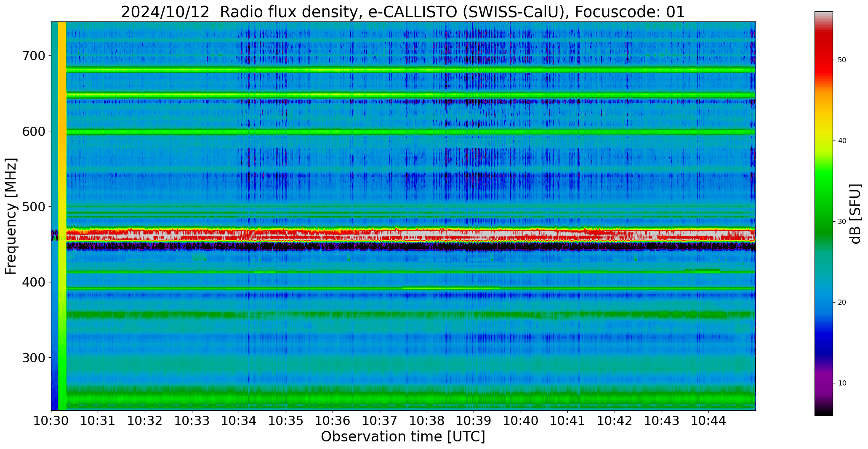
Task: Click the 10:42 time tick label
Action: click(x=615, y=420)
